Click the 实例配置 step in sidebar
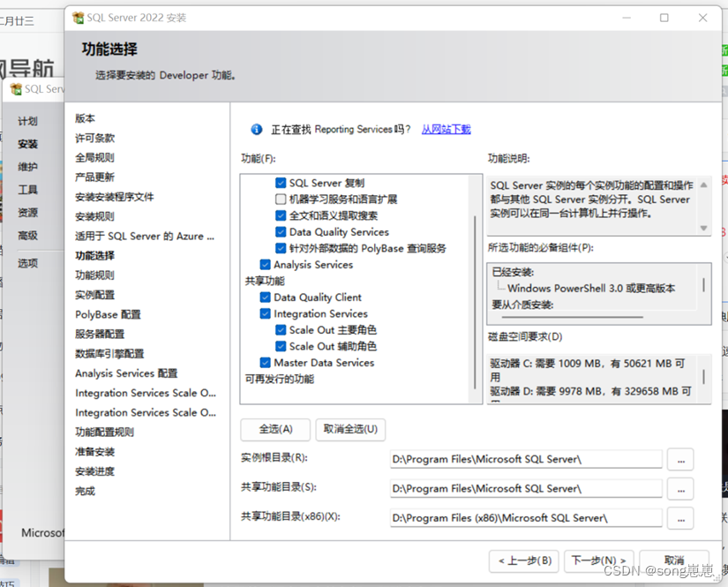The height and width of the screenshot is (587, 728). click(x=94, y=295)
